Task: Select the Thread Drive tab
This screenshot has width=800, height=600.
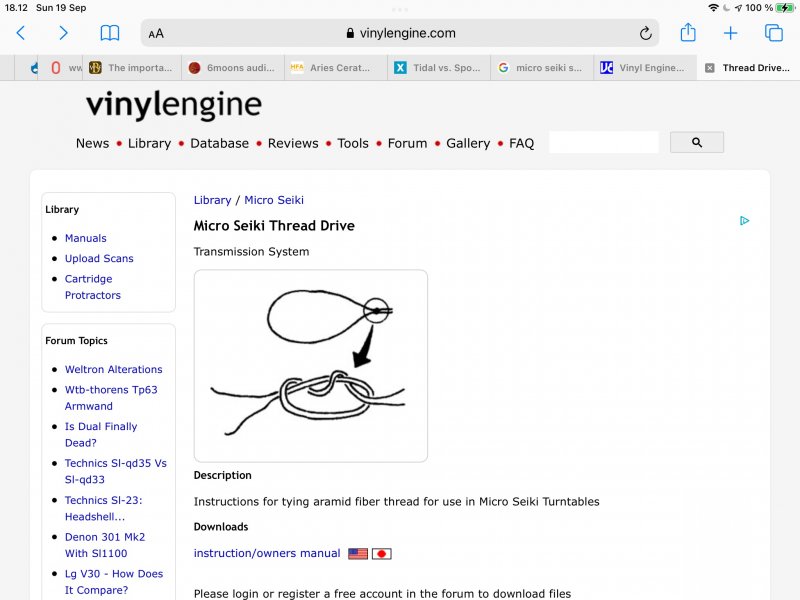Action: [748, 68]
